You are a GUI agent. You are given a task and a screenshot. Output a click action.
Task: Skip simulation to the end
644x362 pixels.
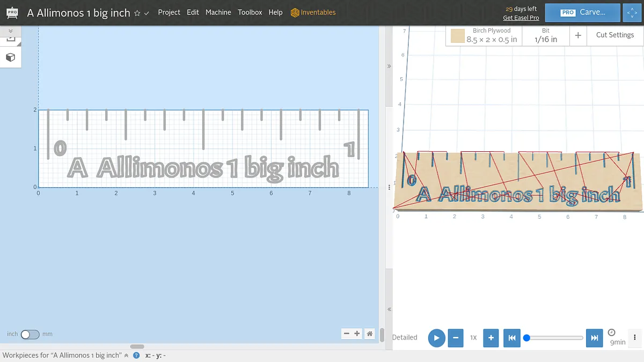594,338
